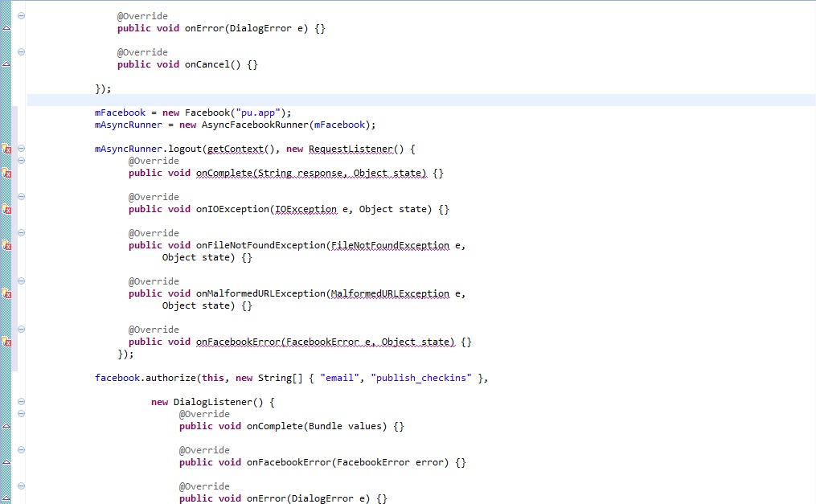
Task: Click override indicator triangle beside top onError method
Action: tap(6, 28)
